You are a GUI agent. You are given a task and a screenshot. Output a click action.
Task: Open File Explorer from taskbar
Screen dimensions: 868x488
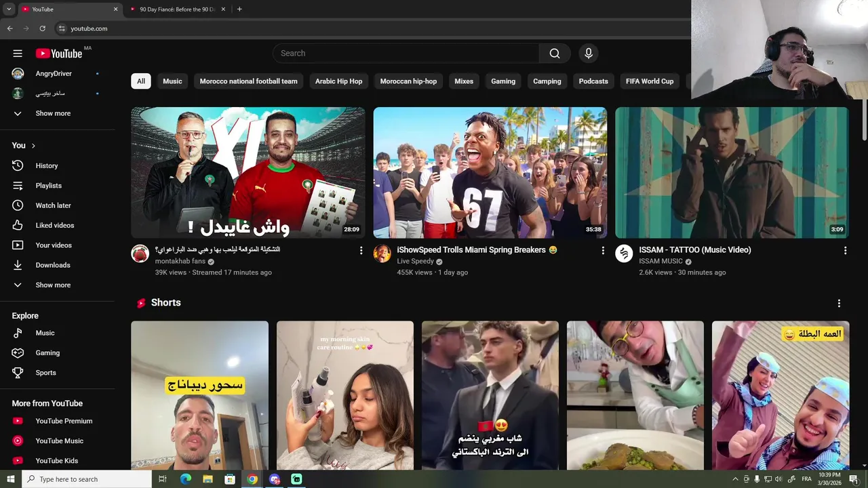(208, 479)
